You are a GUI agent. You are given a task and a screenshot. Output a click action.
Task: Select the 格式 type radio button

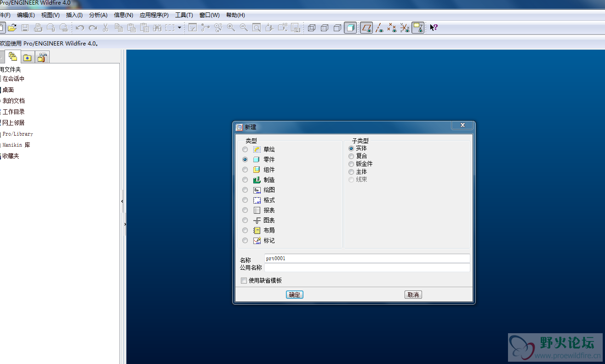tap(245, 200)
